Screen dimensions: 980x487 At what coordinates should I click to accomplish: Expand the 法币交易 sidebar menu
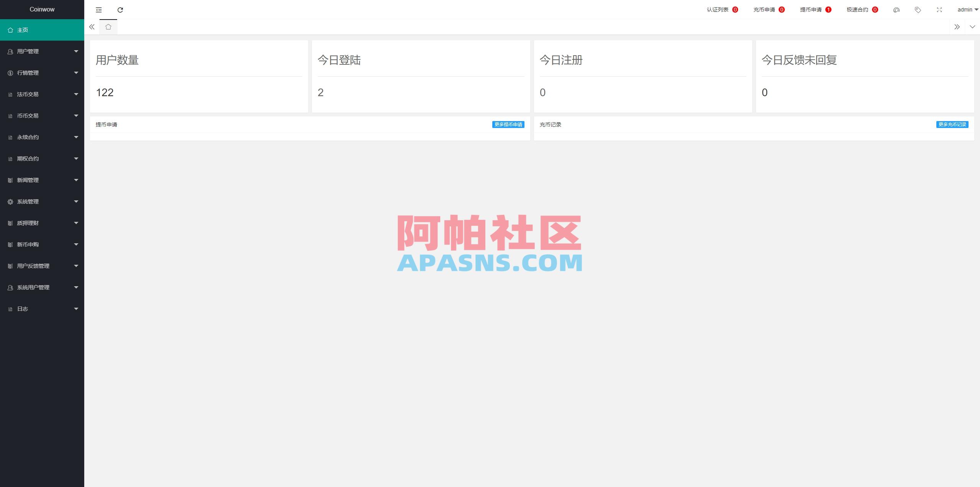click(42, 94)
